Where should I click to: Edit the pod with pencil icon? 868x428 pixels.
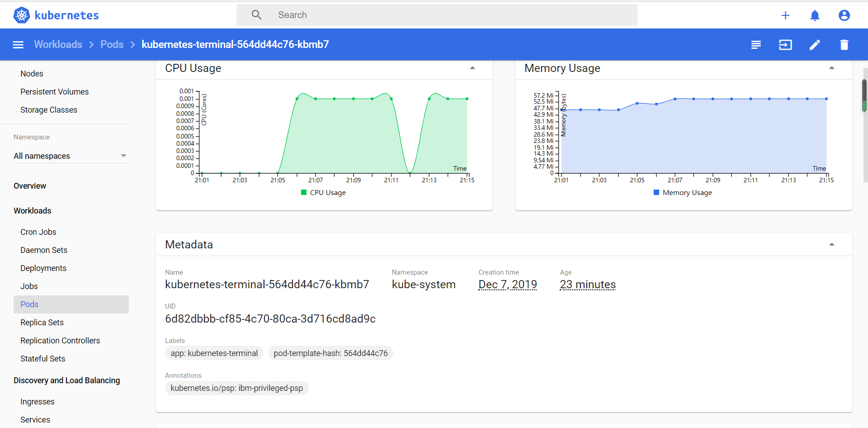pos(815,44)
